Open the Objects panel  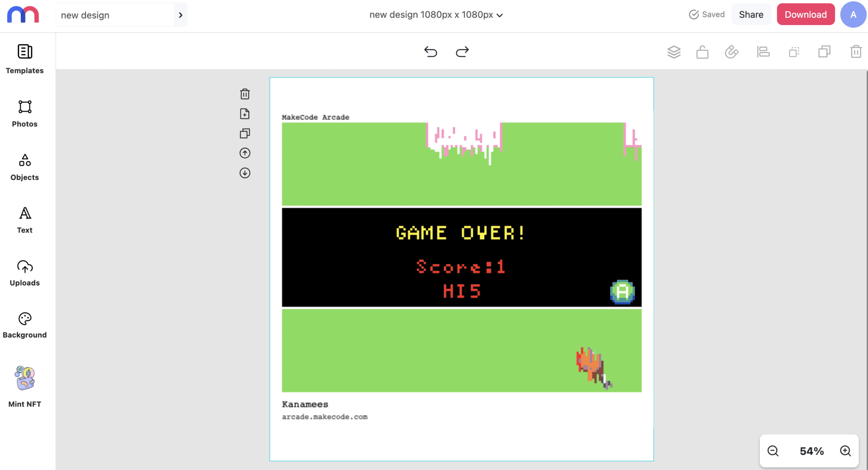[25, 165]
